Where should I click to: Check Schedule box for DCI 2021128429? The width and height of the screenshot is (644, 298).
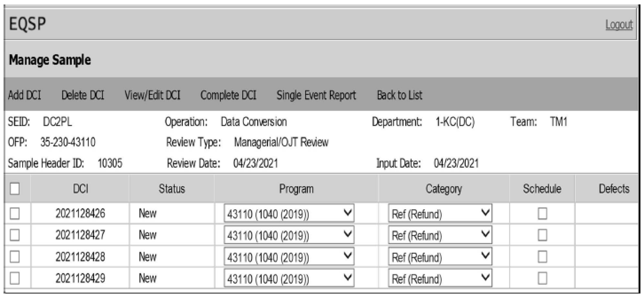coord(542,278)
